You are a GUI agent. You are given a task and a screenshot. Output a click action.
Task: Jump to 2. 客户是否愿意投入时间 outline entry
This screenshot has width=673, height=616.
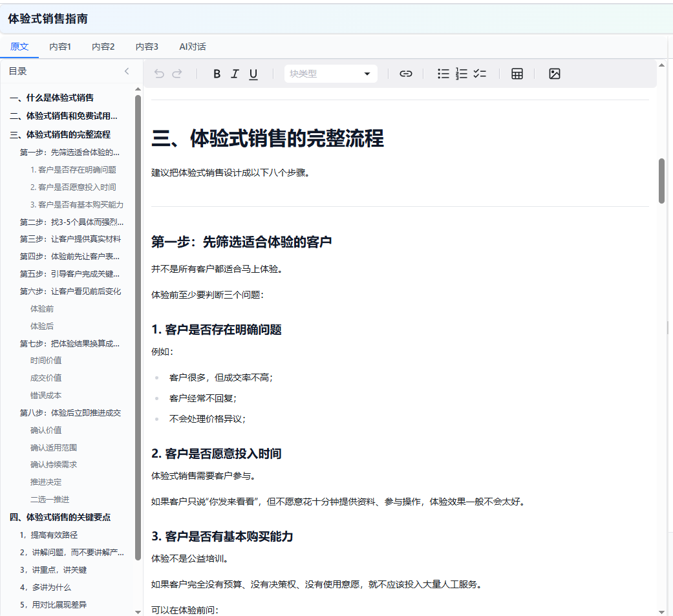tap(74, 187)
